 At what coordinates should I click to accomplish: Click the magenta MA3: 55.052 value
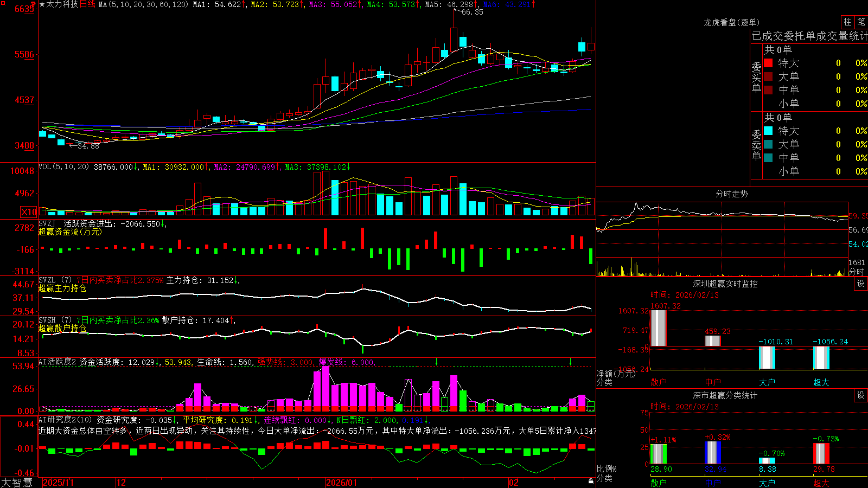(334, 4)
